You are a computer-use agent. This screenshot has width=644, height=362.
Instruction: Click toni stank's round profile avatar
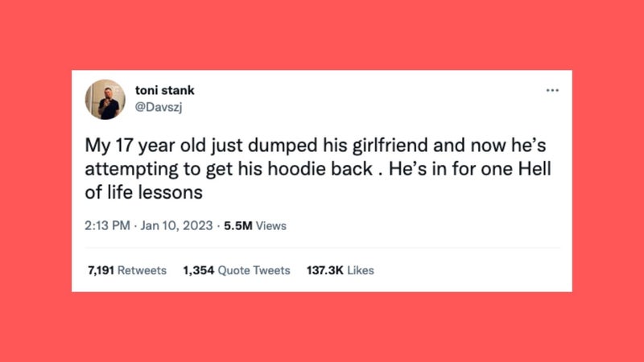click(x=105, y=99)
